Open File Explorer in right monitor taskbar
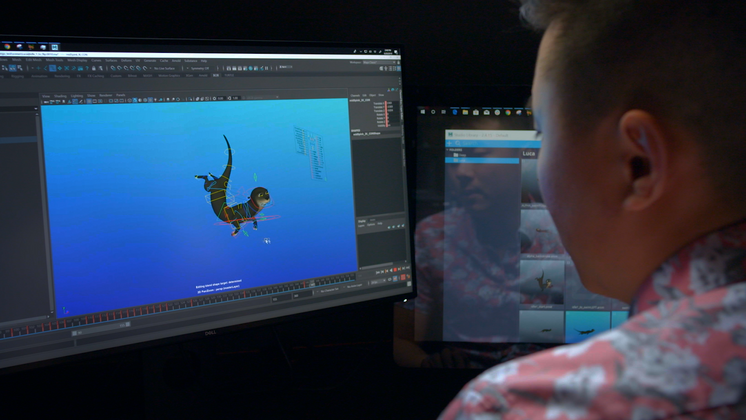 (465, 112)
